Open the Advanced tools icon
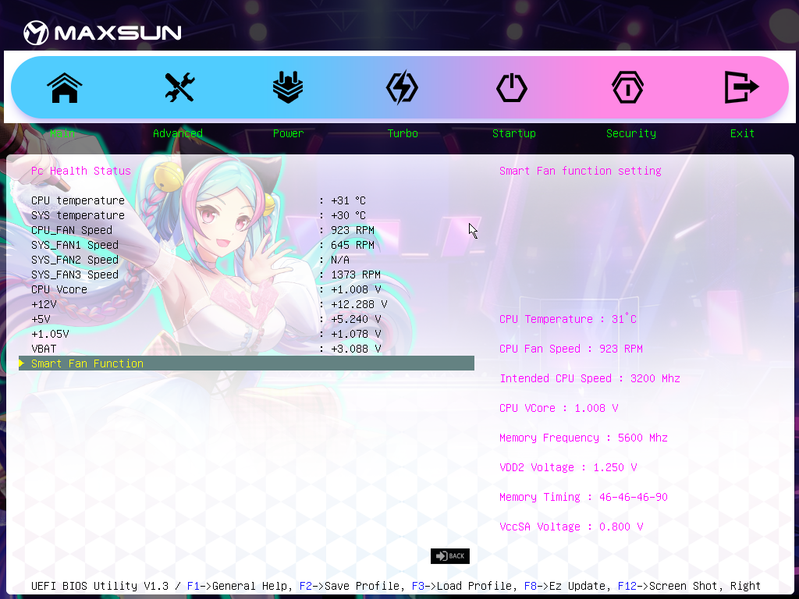The width and height of the screenshot is (799, 599). (x=179, y=87)
